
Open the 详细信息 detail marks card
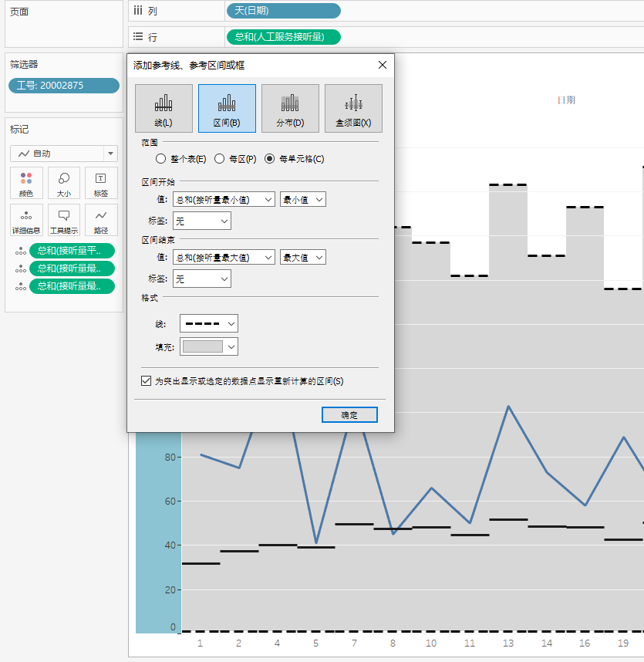click(26, 220)
